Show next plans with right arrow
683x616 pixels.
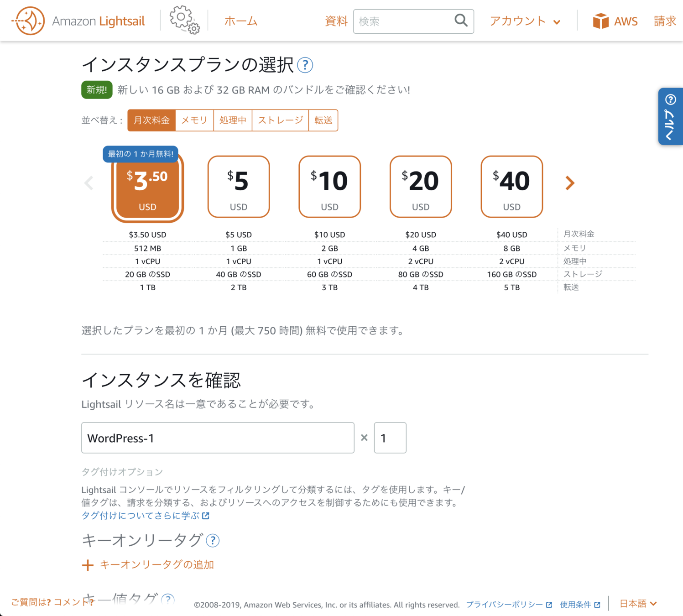pyautogui.click(x=570, y=183)
